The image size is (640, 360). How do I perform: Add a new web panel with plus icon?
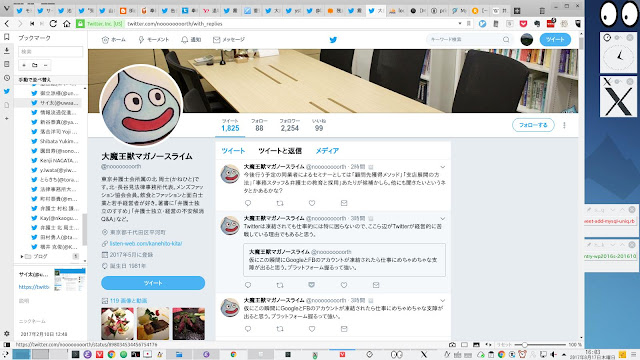(7, 118)
